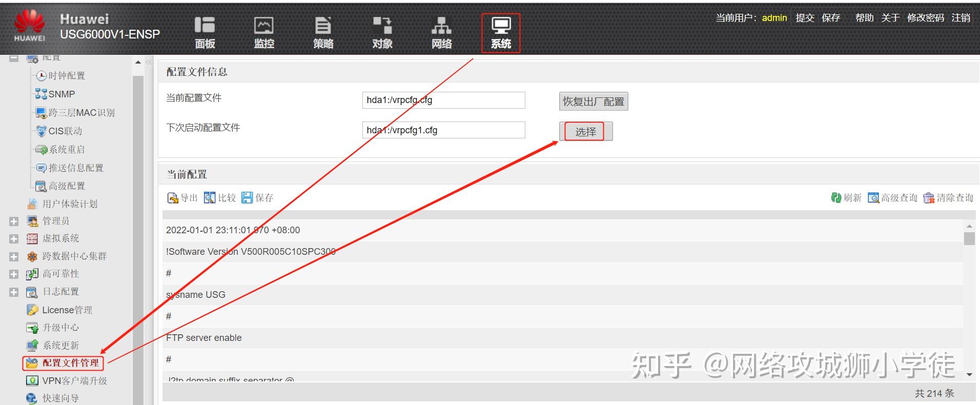Click the admin username
The image size is (980, 405).
pos(774,18)
